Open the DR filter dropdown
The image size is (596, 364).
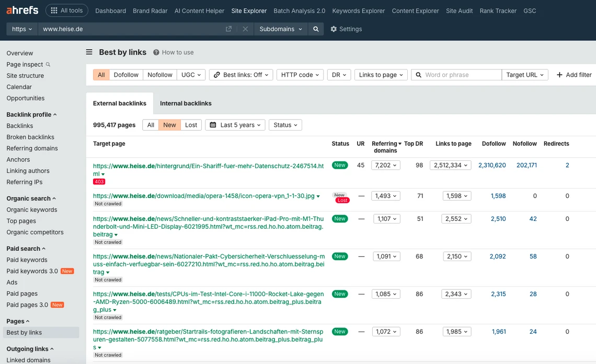[339, 74]
